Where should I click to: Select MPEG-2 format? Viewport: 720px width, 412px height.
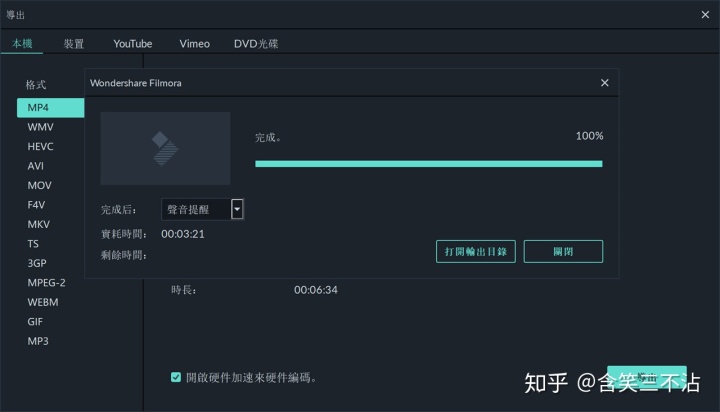pyautogui.click(x=46, y=282)
